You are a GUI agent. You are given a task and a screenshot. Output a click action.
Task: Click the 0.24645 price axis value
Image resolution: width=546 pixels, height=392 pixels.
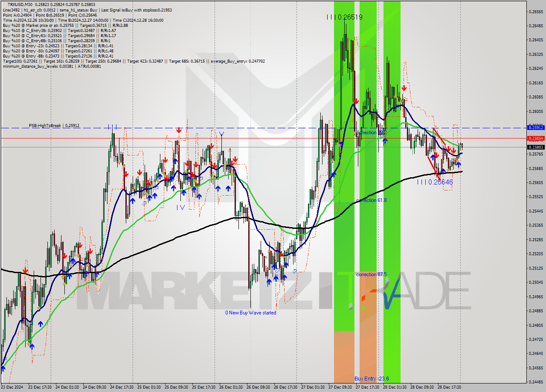pos(536,353)
